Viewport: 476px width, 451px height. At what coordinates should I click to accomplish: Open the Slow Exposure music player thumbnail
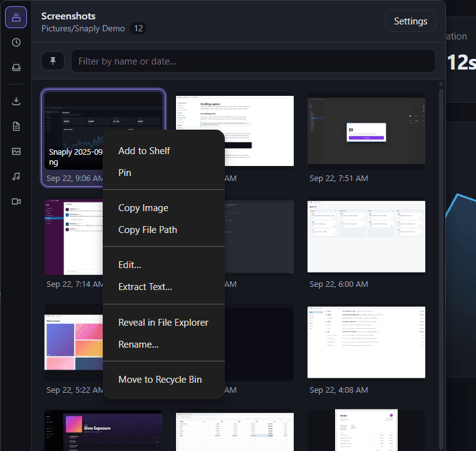pos(103,431)
